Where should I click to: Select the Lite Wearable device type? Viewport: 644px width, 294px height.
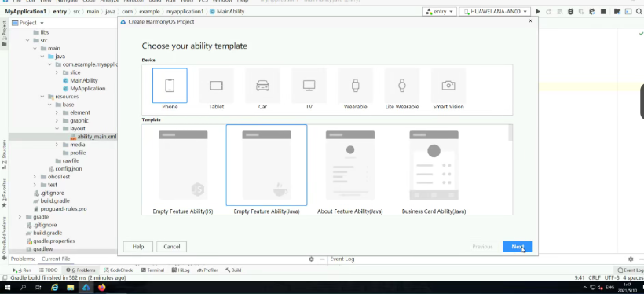(x=401, y=86)
